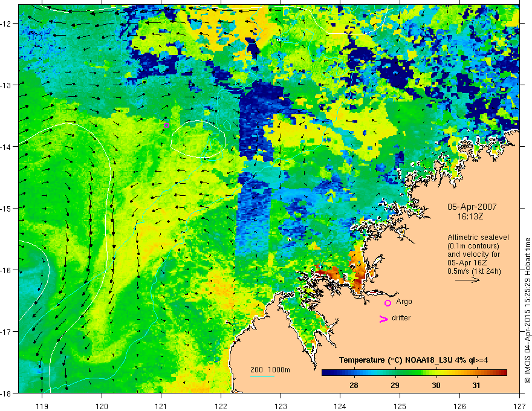Click the colorbar tick label '31'

click(477, 385)
